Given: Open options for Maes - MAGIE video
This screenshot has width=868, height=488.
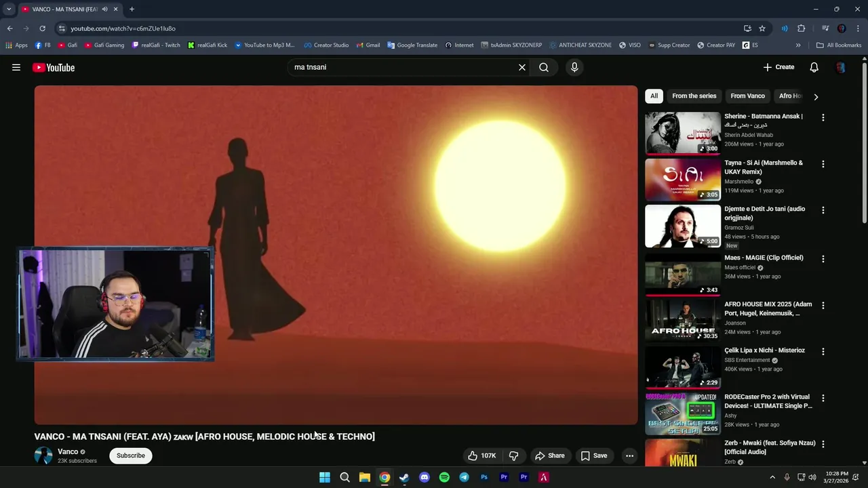Looking at the screenshot, I should (x=823, y=259).
